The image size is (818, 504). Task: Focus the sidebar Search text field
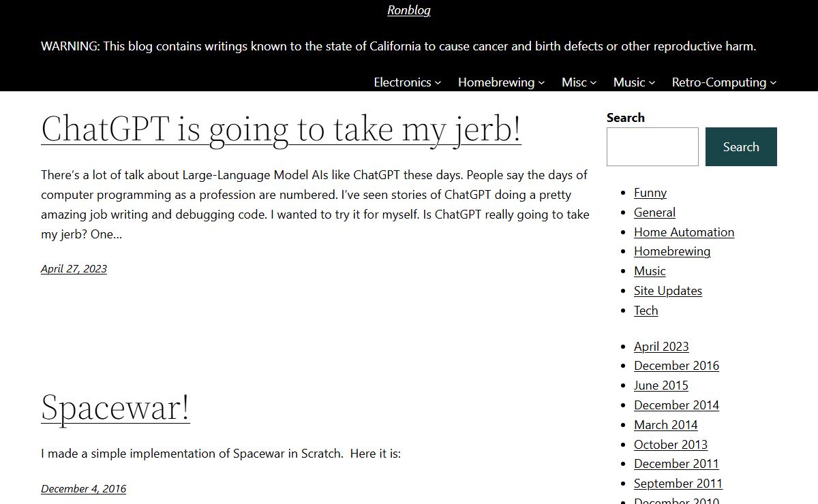click(652, 146)
